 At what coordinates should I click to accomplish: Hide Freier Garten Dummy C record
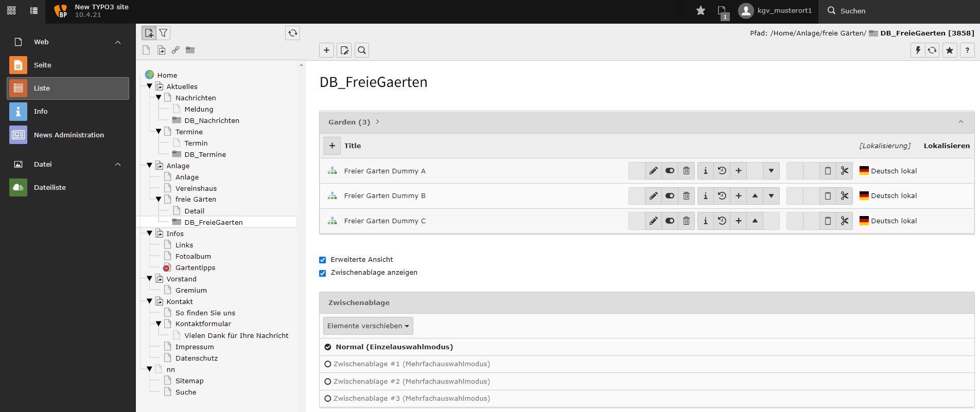tap(670, 221)
